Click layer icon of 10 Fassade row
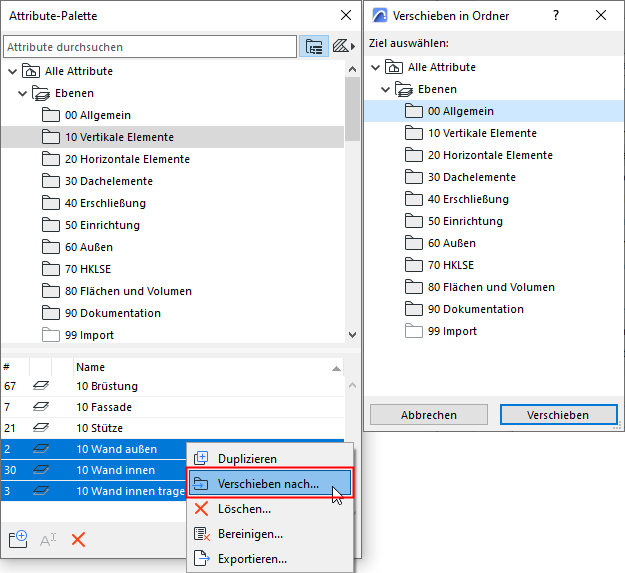Image resolution: width=625 pixels, height=573 pixels. [41, 406]
